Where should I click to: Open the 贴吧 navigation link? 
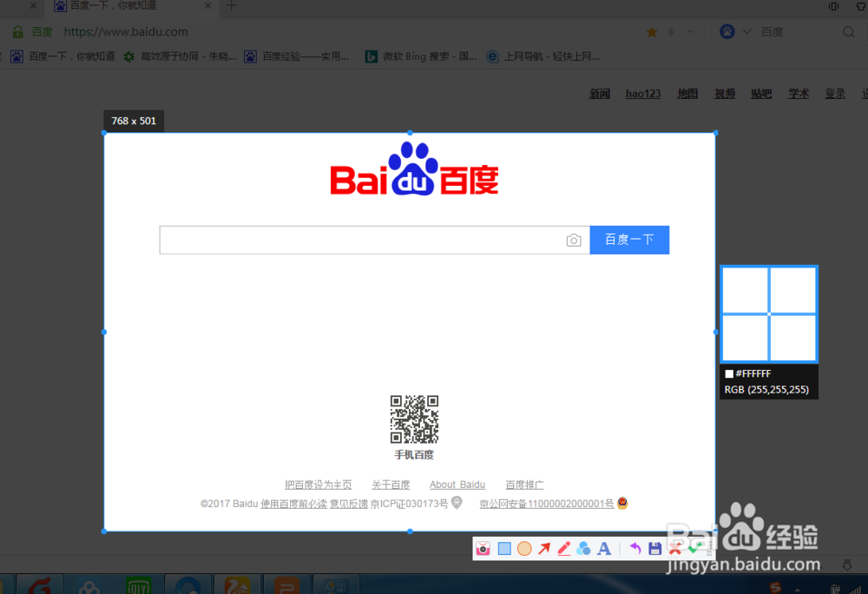click(x=762, y=94)
